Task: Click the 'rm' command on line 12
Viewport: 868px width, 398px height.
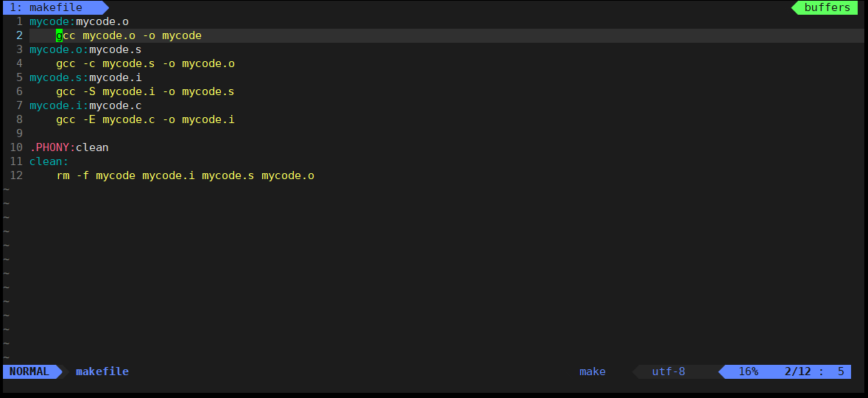Action: click(x=63, y=175)
